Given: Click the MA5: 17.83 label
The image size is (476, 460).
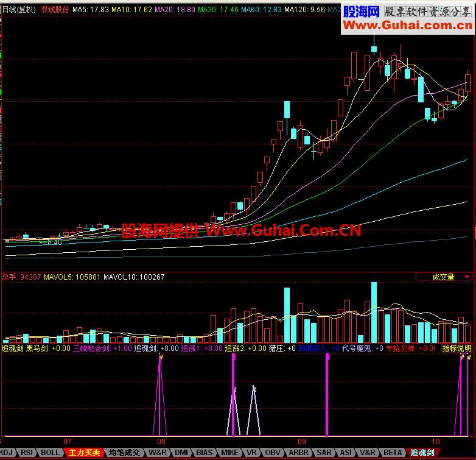Looking at the screenshot, I should 91,10.
